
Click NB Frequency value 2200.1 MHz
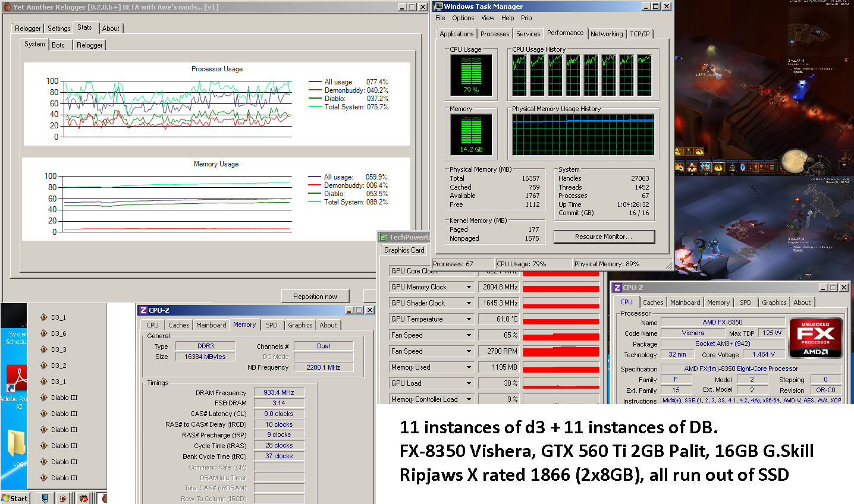coord(324,367)
